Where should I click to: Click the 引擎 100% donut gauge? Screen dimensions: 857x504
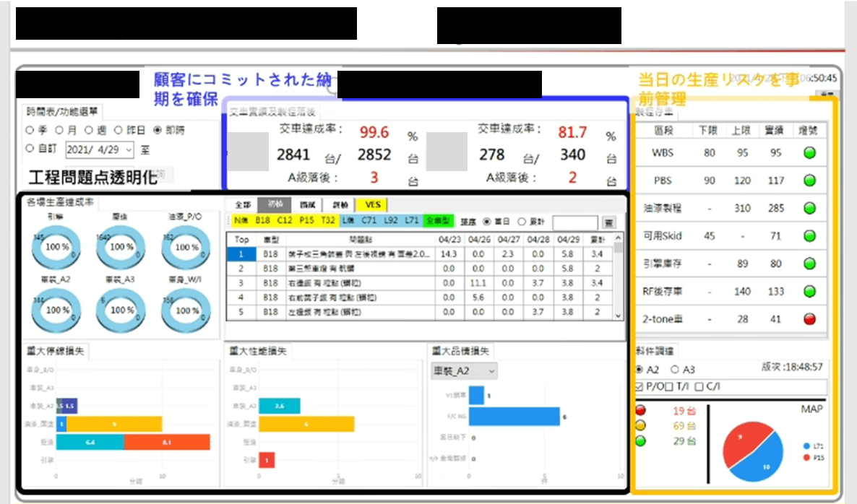point(56,247)
